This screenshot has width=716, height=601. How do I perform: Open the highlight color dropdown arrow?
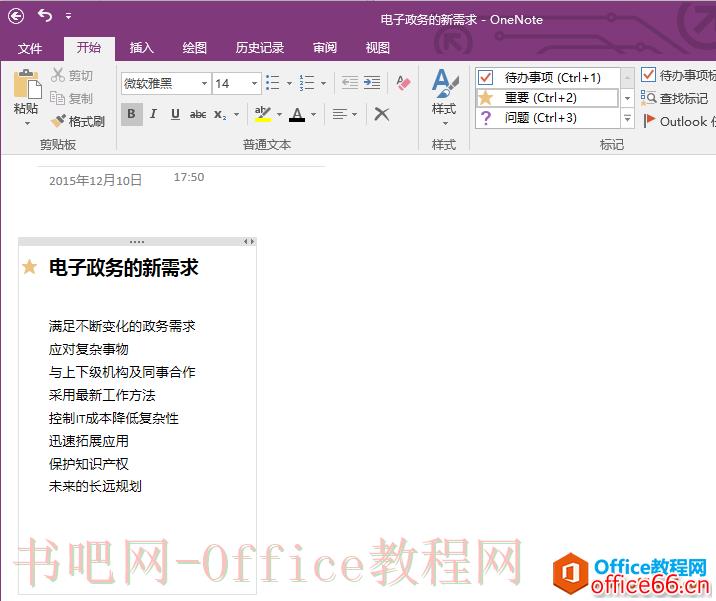tap(279, 114)
